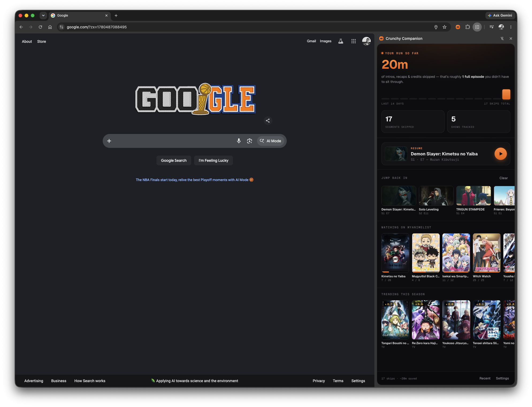Open the Google apps grid
Image resolution: width=532 pixels, height=407 pixels.
(354, 41)
